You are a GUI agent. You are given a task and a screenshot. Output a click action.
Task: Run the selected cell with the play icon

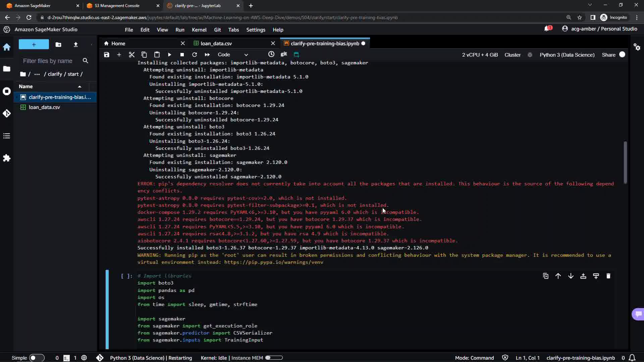coord(169,55)
